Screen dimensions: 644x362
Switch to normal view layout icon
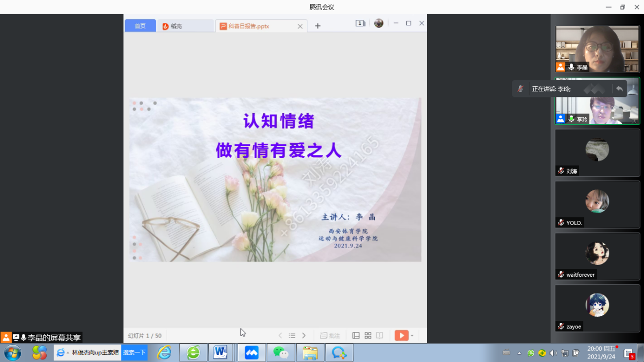coord(356,336)
